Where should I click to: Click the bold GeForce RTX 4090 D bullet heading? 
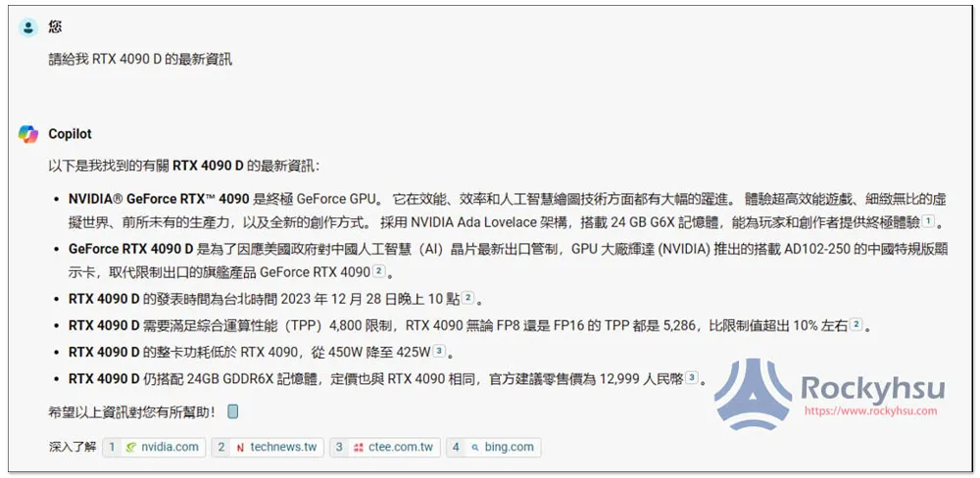(131, 249)
